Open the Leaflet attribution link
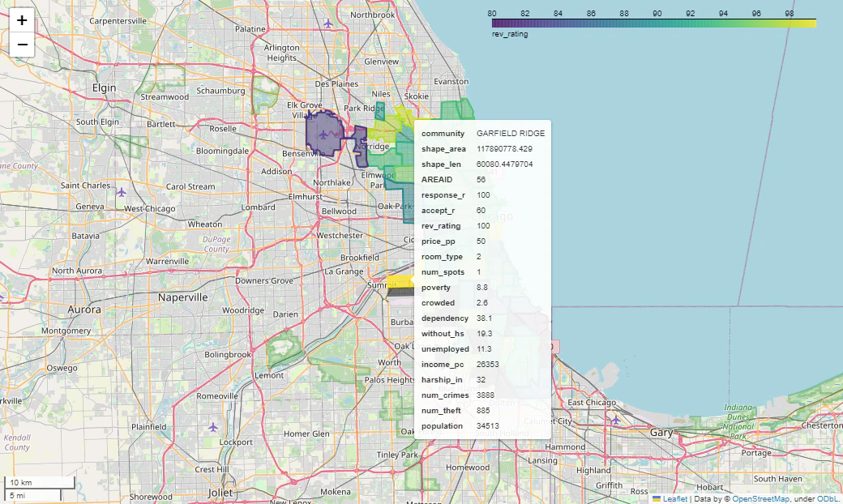This screenshot has height=504, width=843. 674,498
